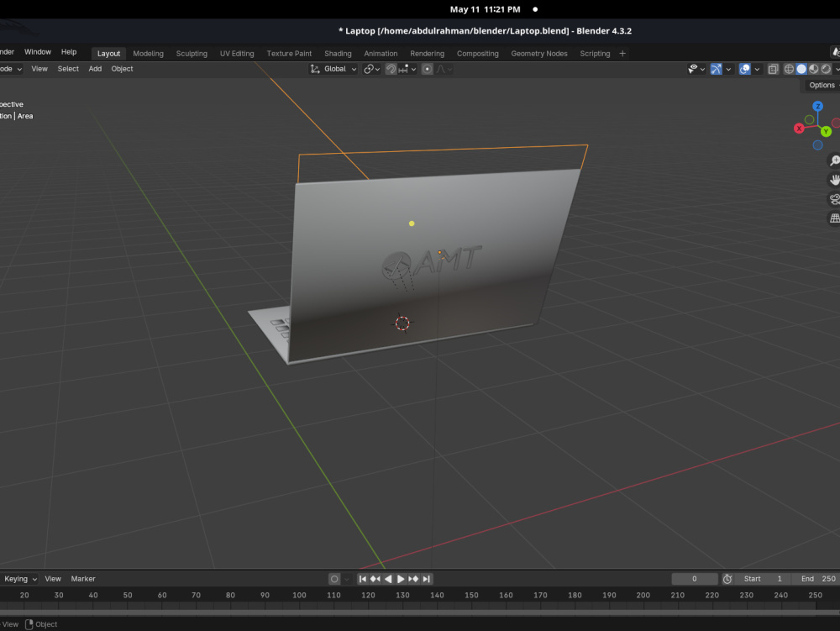Click the Start frame field
Image resolution: width=840 pixels, height=631 pixels.
tap(763, 579)
